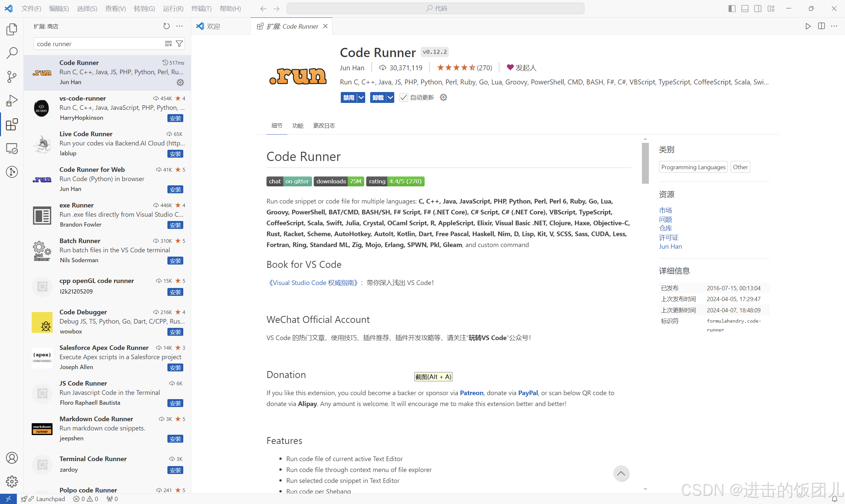Expand the 卸载 dropdown arrow
Image resolution: width=845 pixels, height=504 pixels.
(x=390, y=98)
